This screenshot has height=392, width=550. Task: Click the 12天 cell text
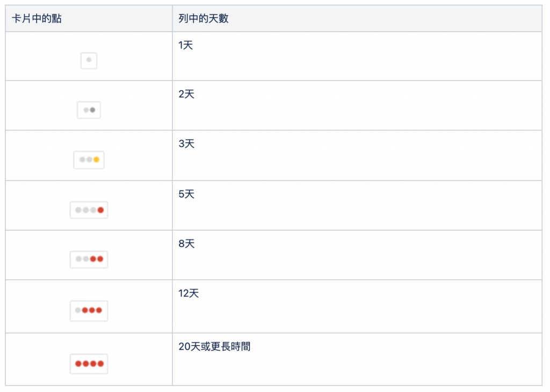pyautogui.click(x=189, y=294)
